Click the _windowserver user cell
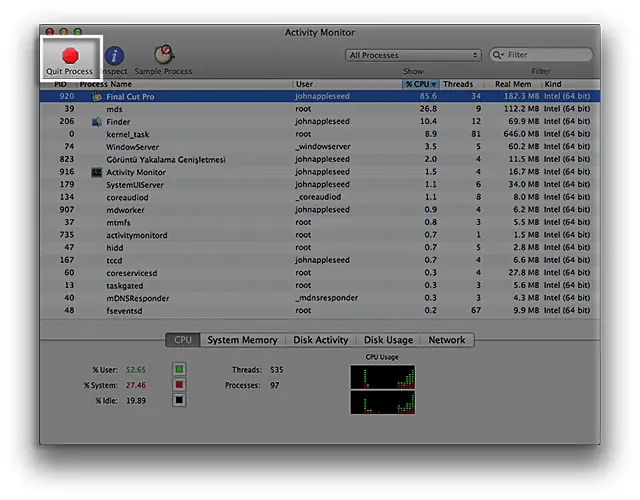 pyautogui.click(x=323, y=147)
